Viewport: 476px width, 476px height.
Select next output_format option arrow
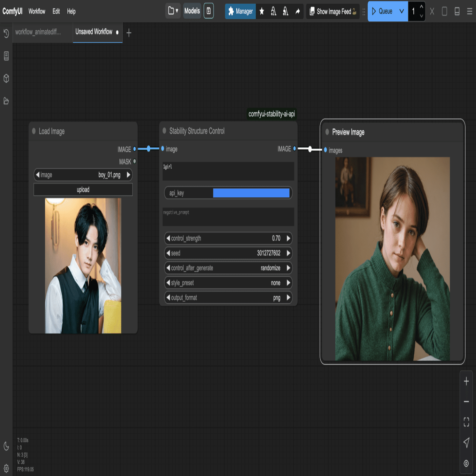pos(288,298)
